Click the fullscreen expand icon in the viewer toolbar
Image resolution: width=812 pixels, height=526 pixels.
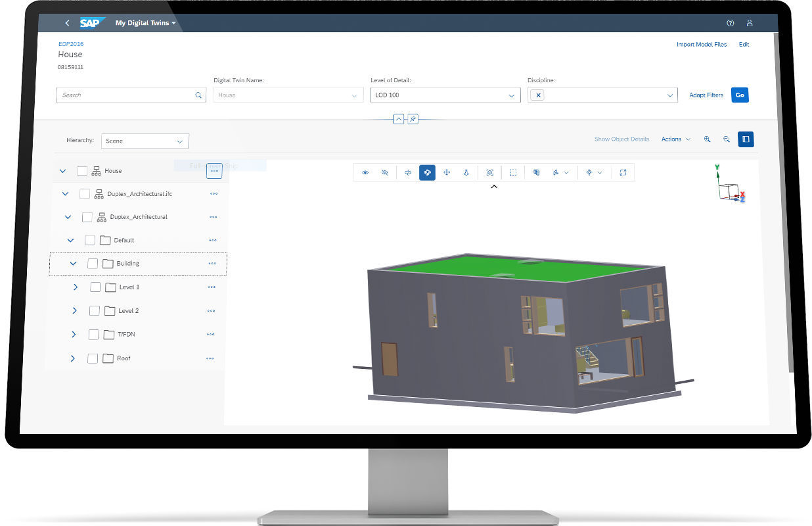point(623,172)
